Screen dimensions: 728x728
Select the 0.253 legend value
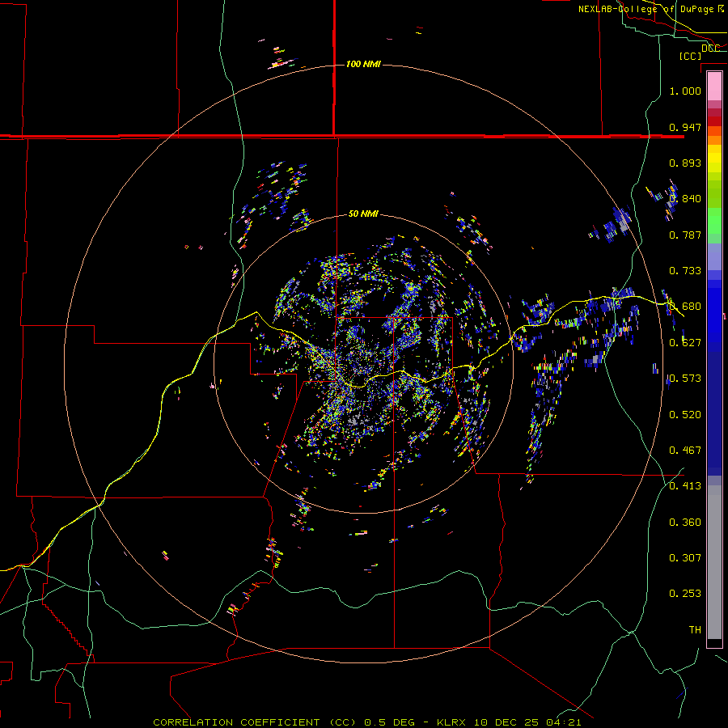pos(685,594)
